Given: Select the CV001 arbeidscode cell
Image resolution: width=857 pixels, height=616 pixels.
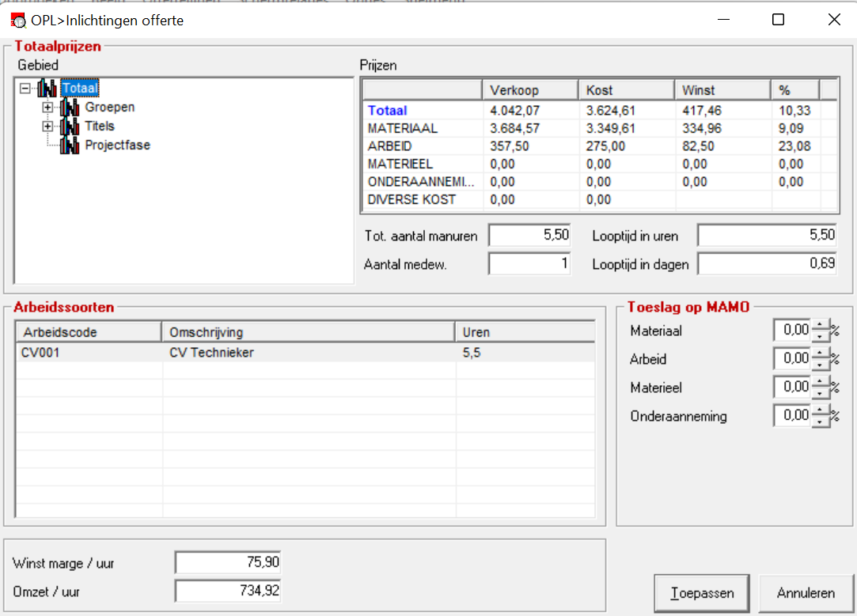Looking at the screenshot, I should coord(89,352).
